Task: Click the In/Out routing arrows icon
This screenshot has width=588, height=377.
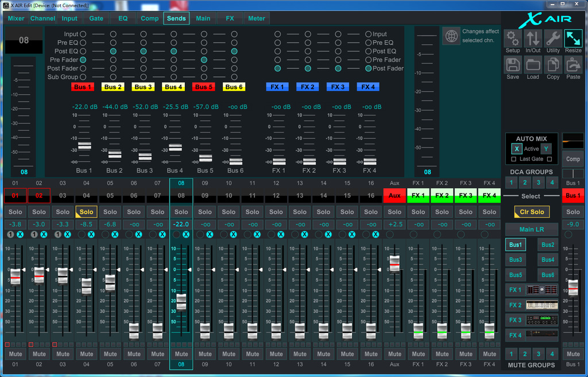Action: click(533, 38)
